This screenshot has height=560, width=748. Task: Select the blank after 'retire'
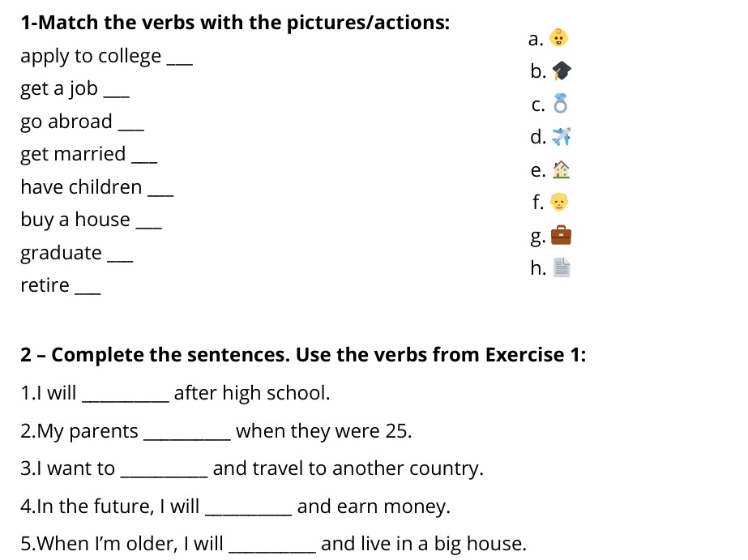tap(88, 290)
